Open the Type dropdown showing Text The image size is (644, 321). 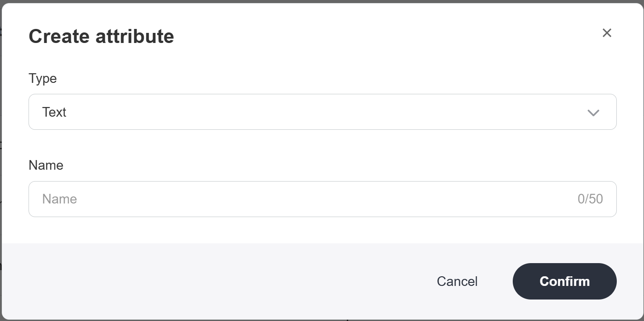322,112
